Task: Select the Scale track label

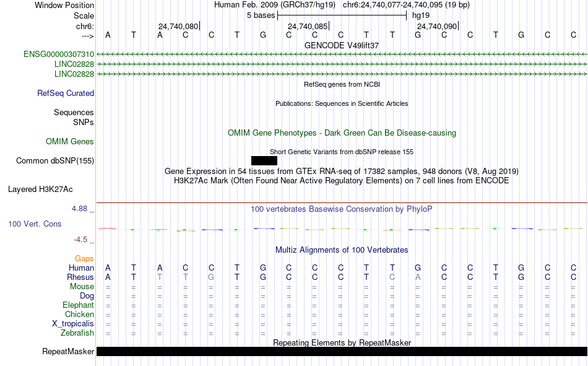Action: [84, 15]
